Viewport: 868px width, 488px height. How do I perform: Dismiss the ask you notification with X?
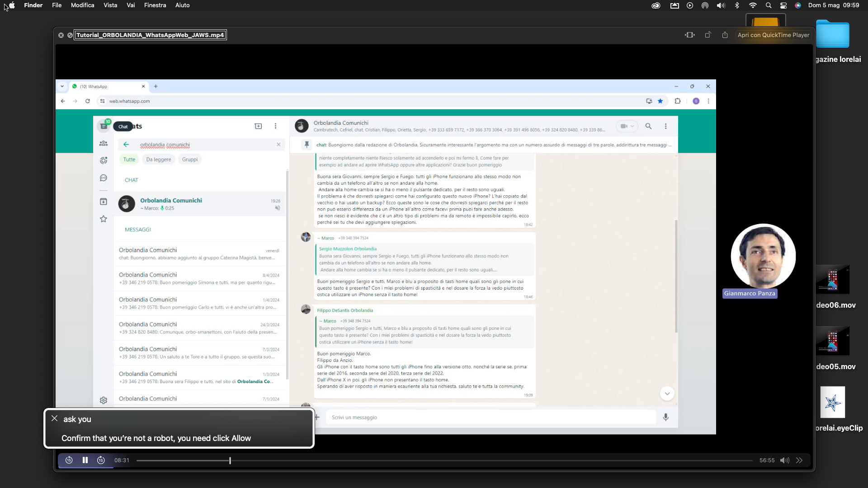point(54,418)
